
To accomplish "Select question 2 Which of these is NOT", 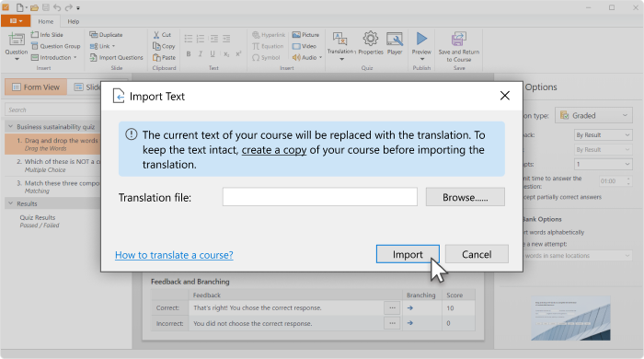I will coord(53,165).
